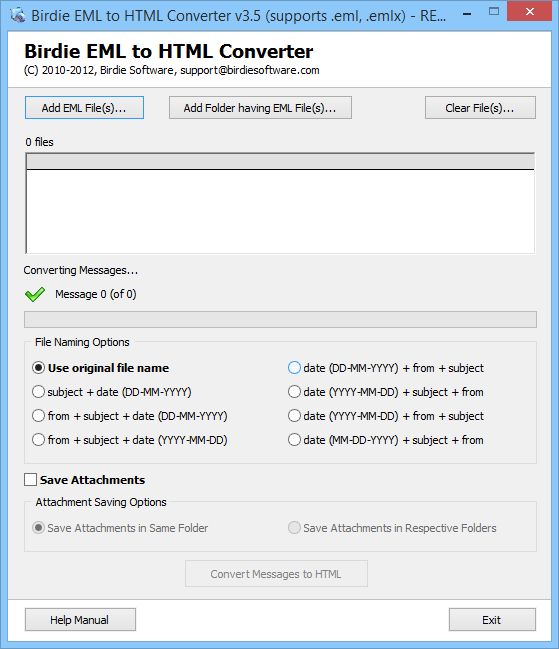Click the conversion progress bar
The image size is (559, 649).
281,320
